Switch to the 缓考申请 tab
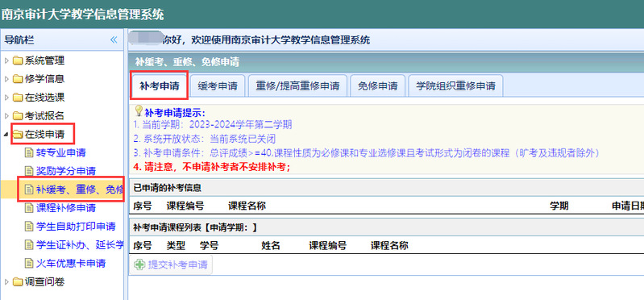This screenshot has width=644, height=300. click(x=218, y=86)
